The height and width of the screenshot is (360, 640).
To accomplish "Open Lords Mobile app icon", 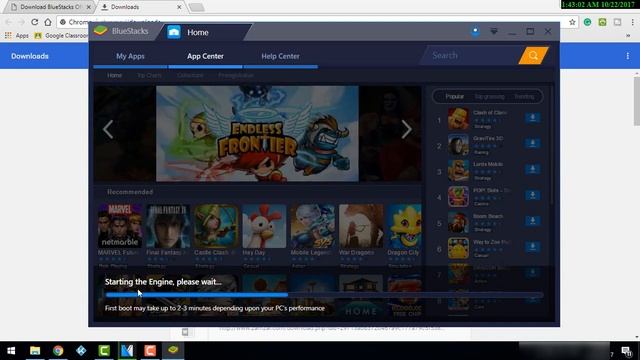I will pyautogui.click(x=458, y=171).
